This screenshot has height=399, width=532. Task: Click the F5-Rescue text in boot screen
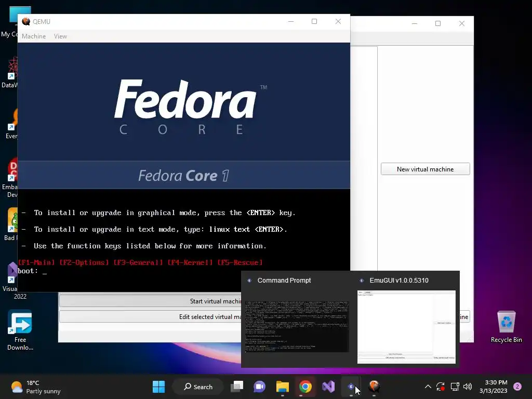coord(240,262)
